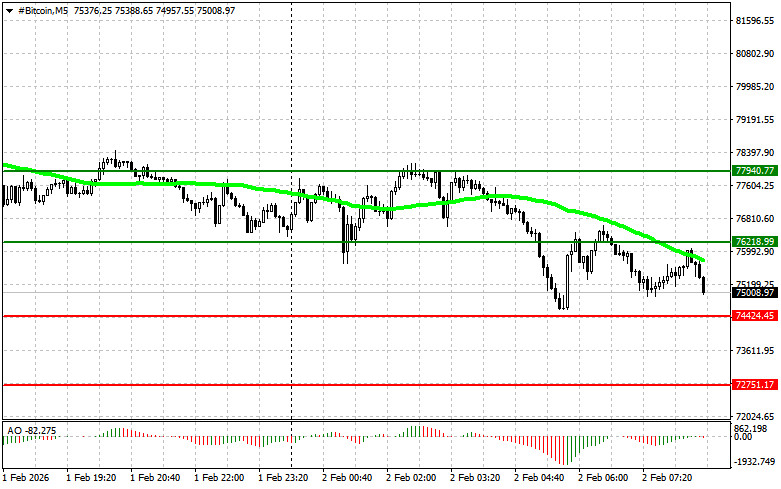Click the AO scale value 0.00
Viewport: 781px width, 489px height.
point(743,437)
